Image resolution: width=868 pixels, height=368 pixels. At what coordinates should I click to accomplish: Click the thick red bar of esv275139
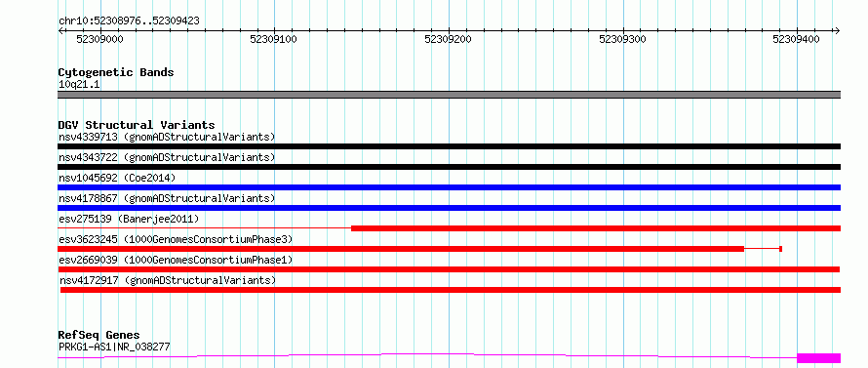[x=596, y=228]
